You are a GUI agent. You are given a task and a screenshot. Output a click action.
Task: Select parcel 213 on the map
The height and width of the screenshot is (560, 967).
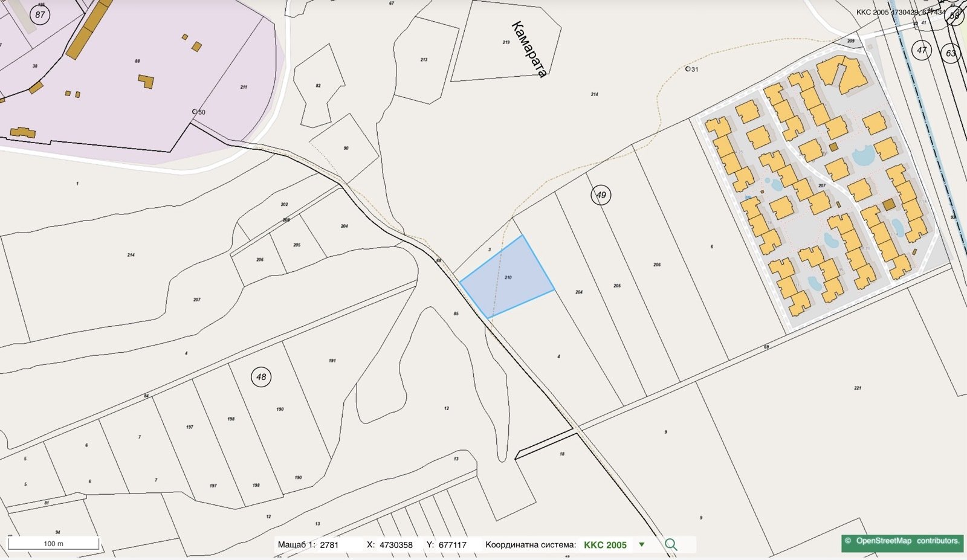(x=424, y=59)
